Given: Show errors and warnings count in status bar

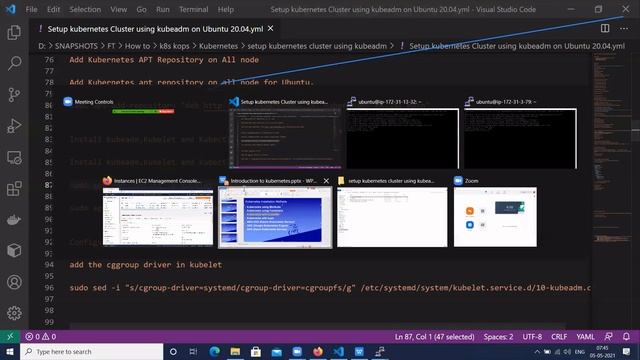Looking at the screenshot, I should click(x=41, y=337).
